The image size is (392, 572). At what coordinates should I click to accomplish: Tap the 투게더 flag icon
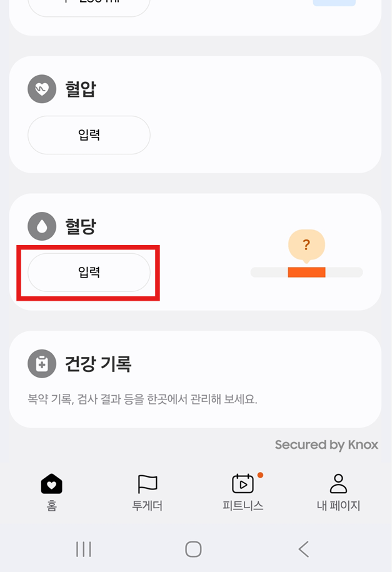[x=147, y=484]
